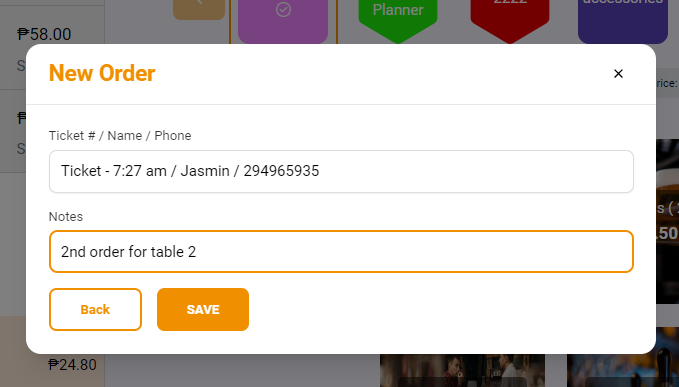
Task: Click the Ticket # / Name / Phone label
Action: tap(120, 135)
